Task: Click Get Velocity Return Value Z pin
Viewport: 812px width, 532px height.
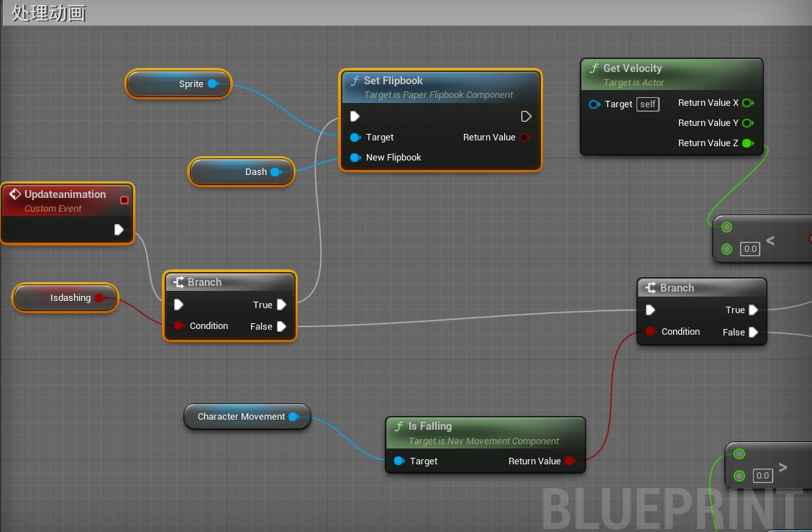Action: 747,143
